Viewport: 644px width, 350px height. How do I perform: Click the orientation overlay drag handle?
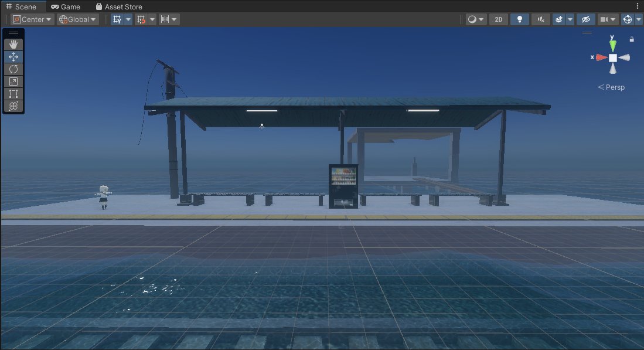tap(587, 32)
